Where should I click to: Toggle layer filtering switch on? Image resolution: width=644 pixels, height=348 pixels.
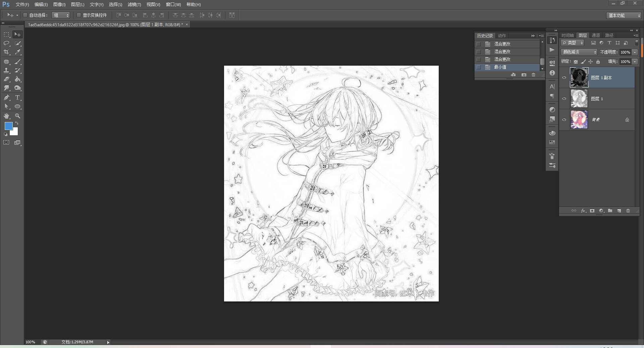[x=637, y=43]
